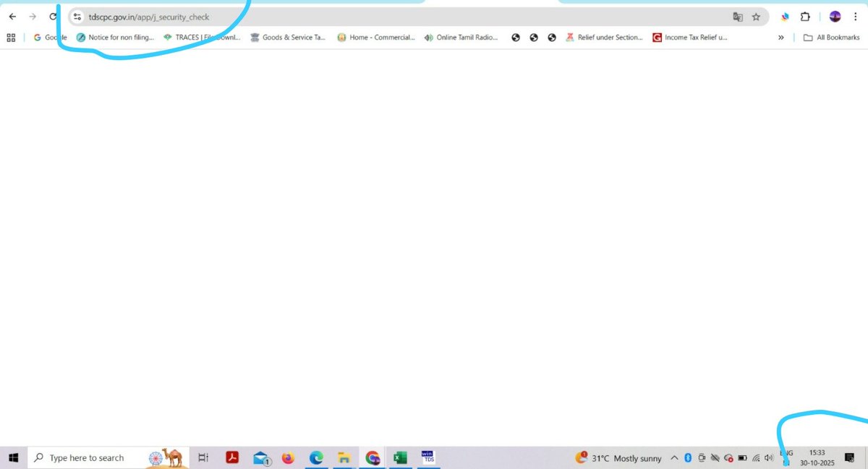Click the colorful extension icon beside Extensions
The image size is (868, 469).
point(785,17)
